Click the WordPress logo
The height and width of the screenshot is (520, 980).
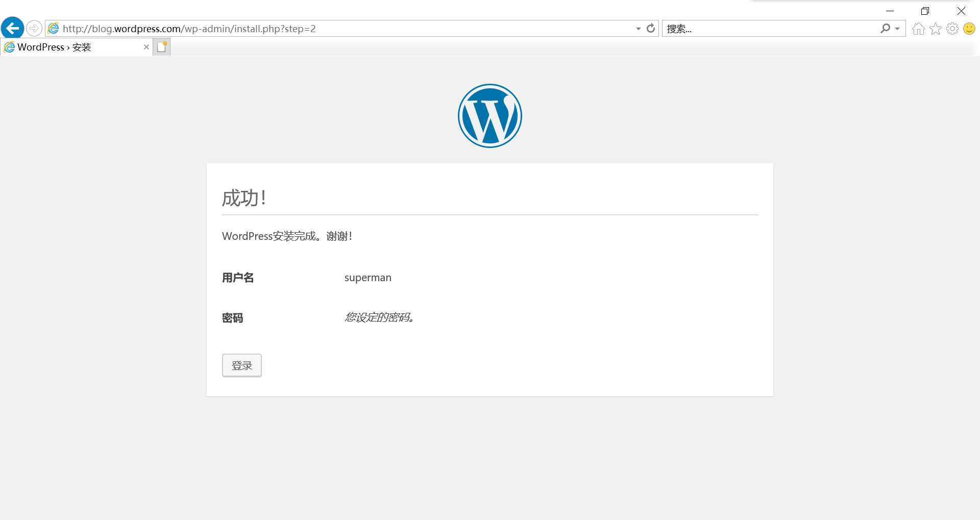(490, 116)
